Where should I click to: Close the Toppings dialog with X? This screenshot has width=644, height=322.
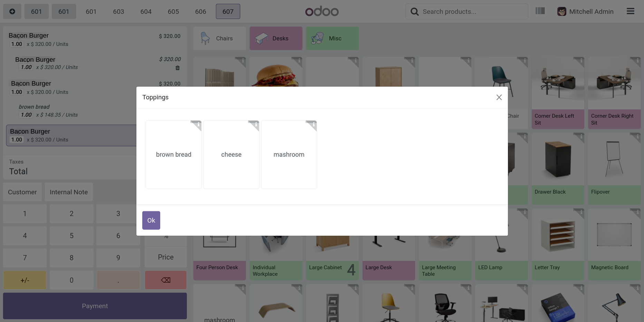click(499, 97)
